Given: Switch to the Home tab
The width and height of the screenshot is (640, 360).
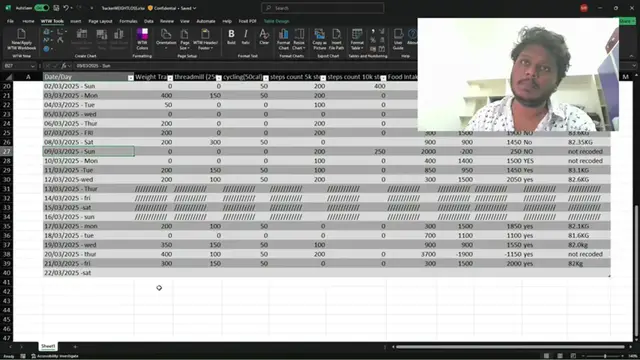Looking at the screenshot, I should (x=28, y=21).
